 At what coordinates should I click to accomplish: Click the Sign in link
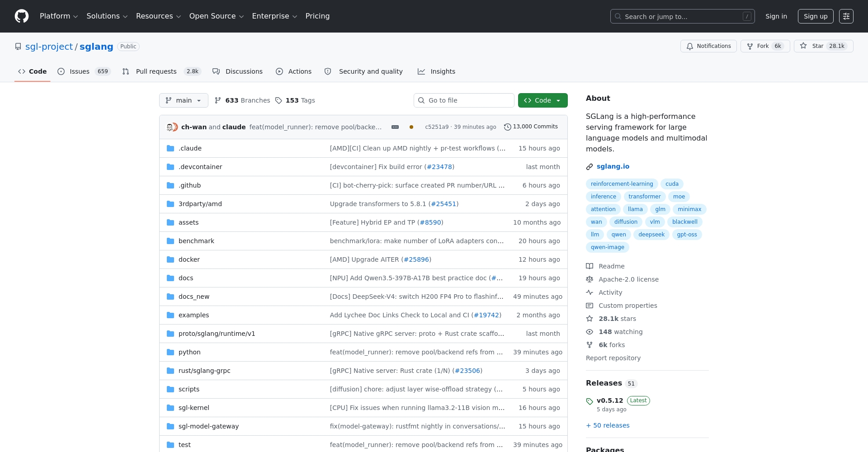pyautogui.click(x=776, y=16)
